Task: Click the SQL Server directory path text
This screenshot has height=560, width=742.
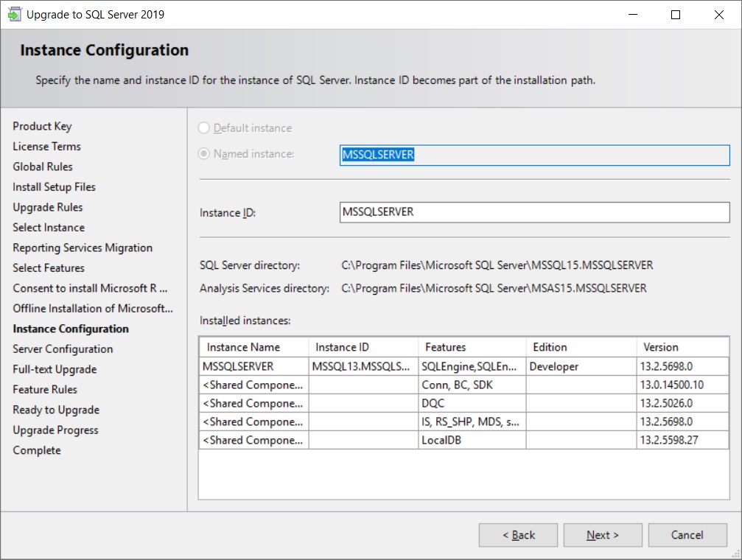Action: click(497, 265)
